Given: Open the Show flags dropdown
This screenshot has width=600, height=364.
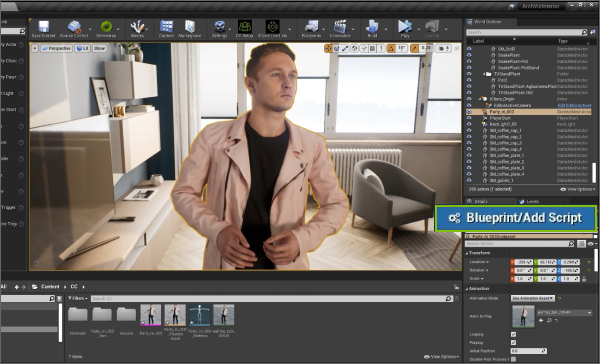Looking at the screenshot, I should 99,49.
